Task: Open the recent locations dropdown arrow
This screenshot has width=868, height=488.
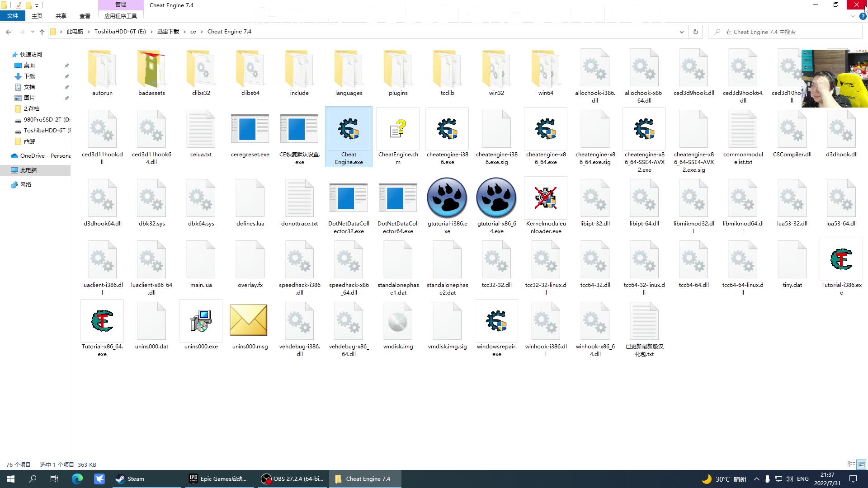Action: click(33, 32)
